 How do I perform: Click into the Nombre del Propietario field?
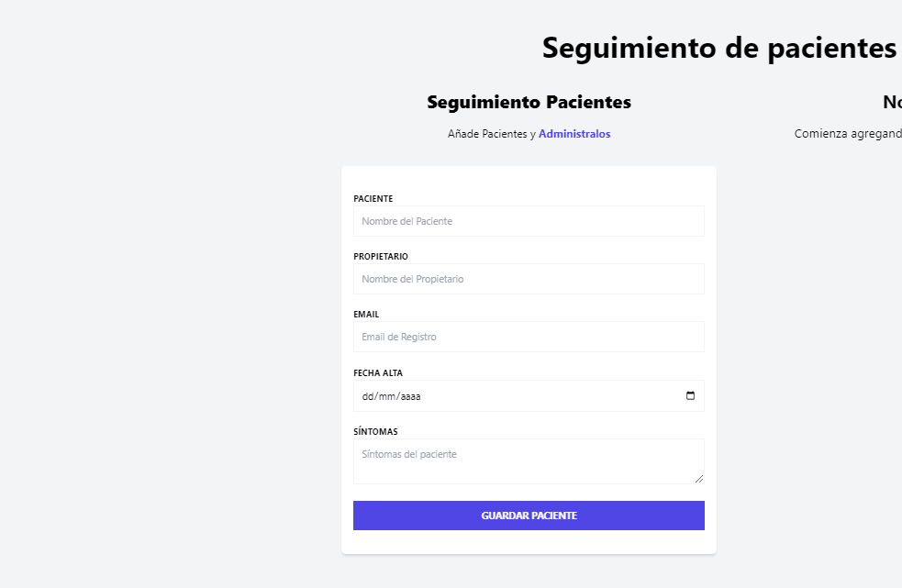click(x=529, y=279)
